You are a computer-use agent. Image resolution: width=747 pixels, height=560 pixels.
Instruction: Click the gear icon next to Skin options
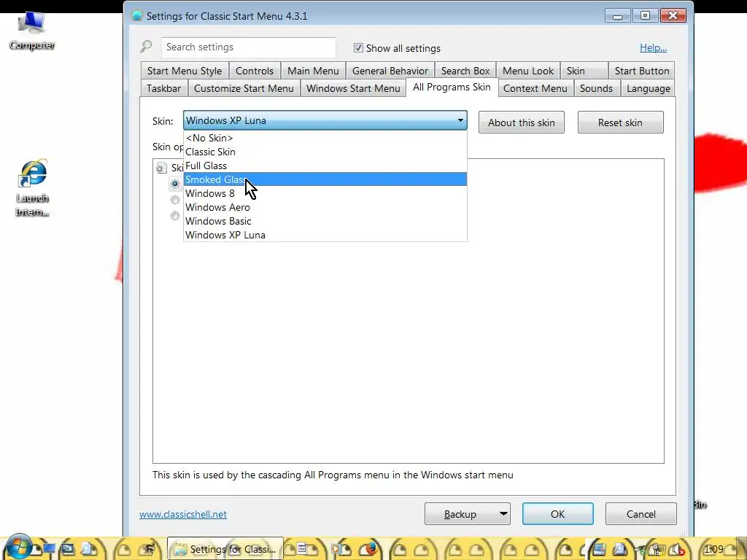click(161, 168)
